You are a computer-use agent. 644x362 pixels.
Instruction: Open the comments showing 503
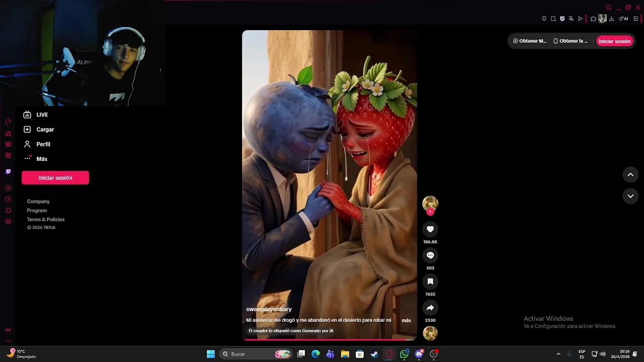pyautogui.click(x=430, y=255)
